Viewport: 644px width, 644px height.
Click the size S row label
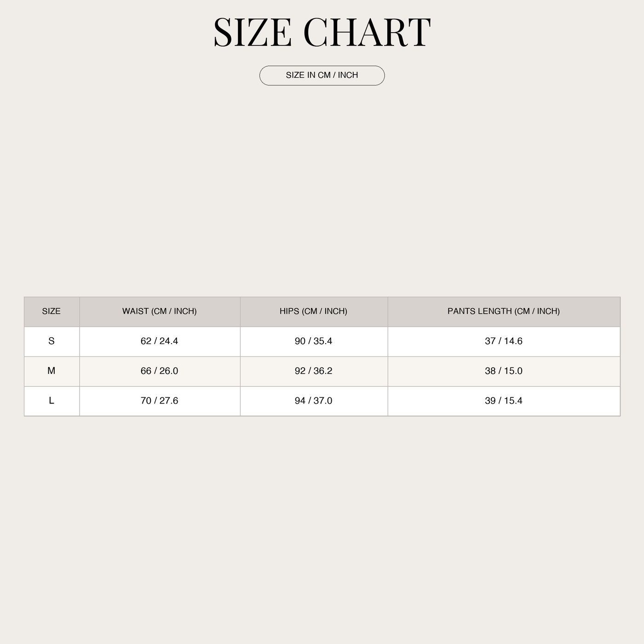coord(52,341)
